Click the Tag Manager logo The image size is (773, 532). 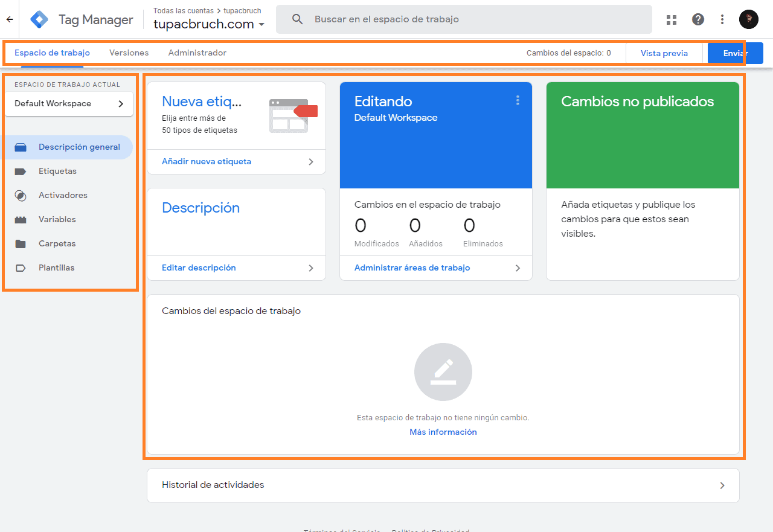click(x=39, y=19)
